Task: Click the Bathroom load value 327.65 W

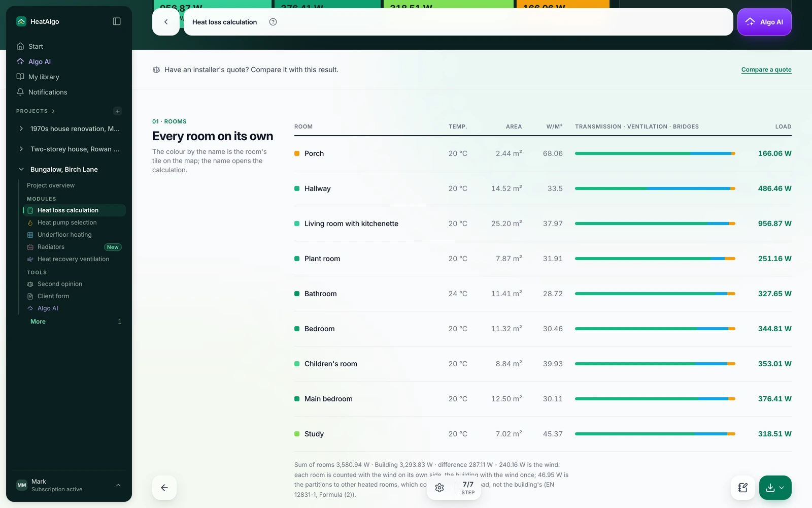Action: 774,294
